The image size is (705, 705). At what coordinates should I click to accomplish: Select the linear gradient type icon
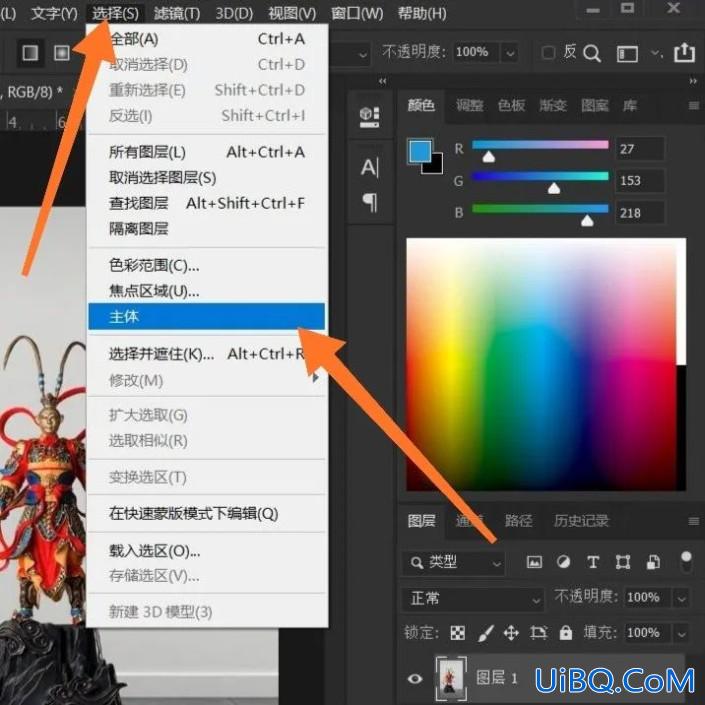[30, 53]
